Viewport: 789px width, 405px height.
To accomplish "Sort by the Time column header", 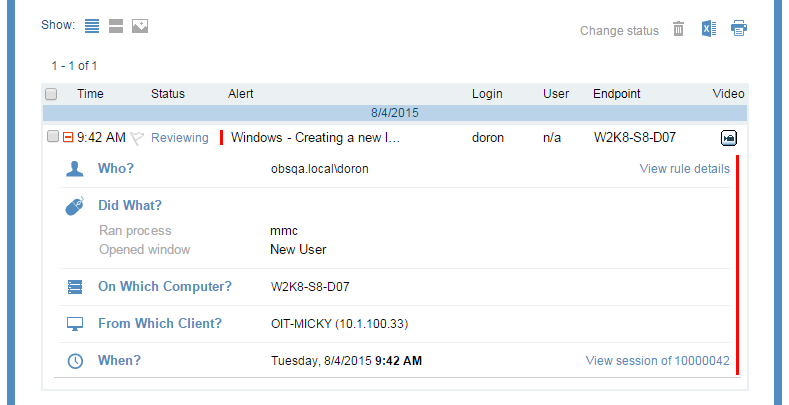I will tap(90, 94).
